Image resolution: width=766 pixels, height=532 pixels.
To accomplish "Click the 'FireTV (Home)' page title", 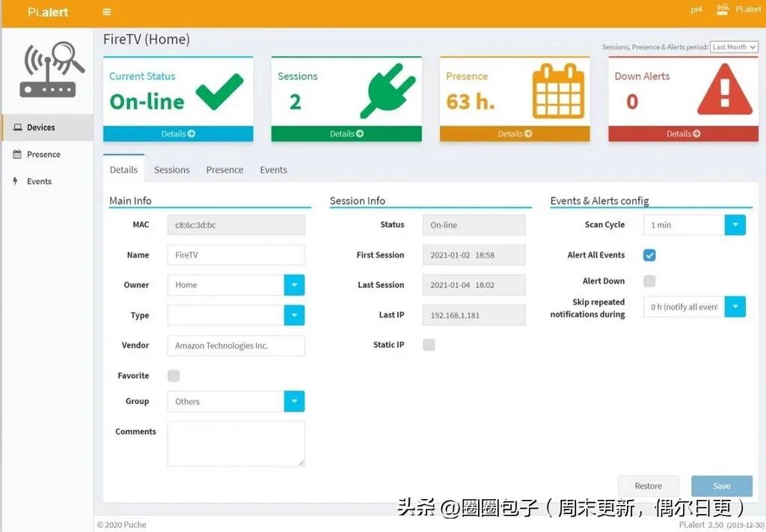I will pyautogui.click(x=147, y=39).
